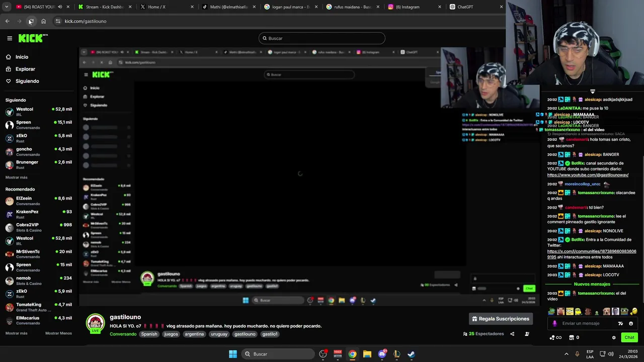The image size is (644, 362).
Task: Send message with green Chat button
Action: point(629,337)
